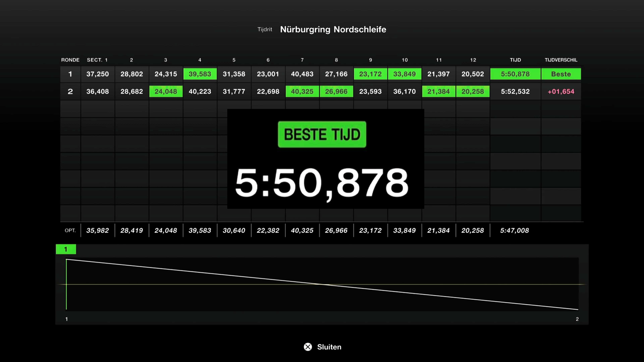Viewport: 644px width, 362px height.
Task: Click the Sluiten close label
Action: pos(329,347)
